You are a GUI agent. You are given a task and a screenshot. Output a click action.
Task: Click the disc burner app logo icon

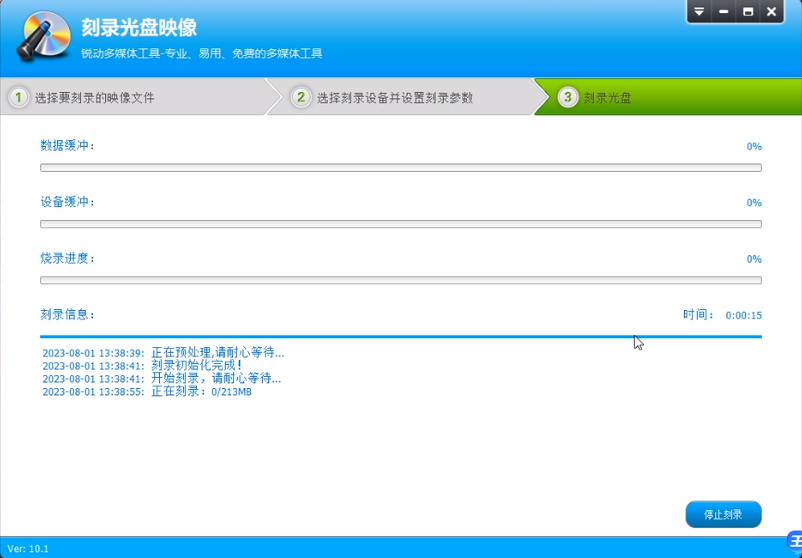pos(43,36)
